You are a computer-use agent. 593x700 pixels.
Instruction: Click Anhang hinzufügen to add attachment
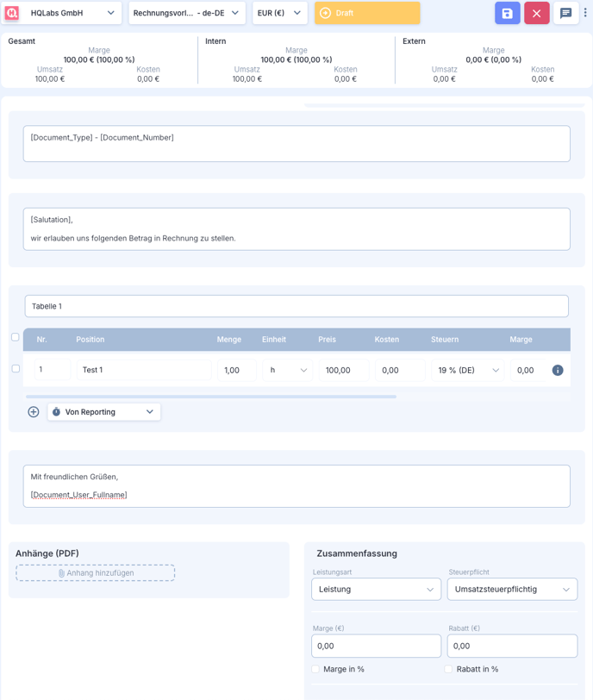pos(95,572)
